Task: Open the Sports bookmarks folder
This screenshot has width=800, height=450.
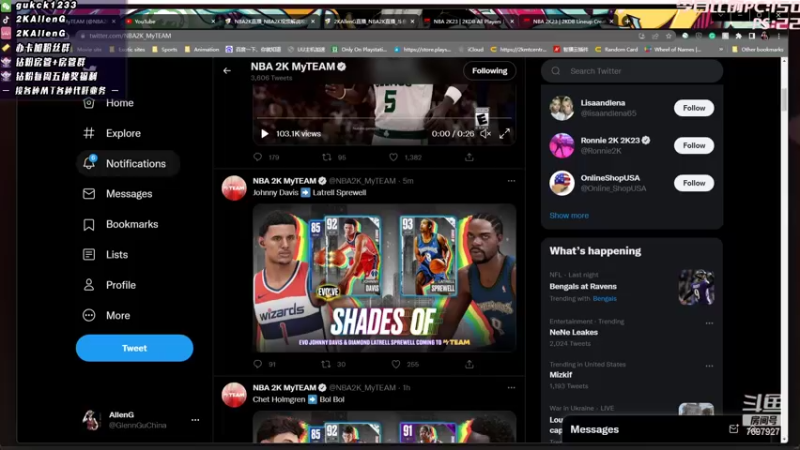Action: [165, 49]
